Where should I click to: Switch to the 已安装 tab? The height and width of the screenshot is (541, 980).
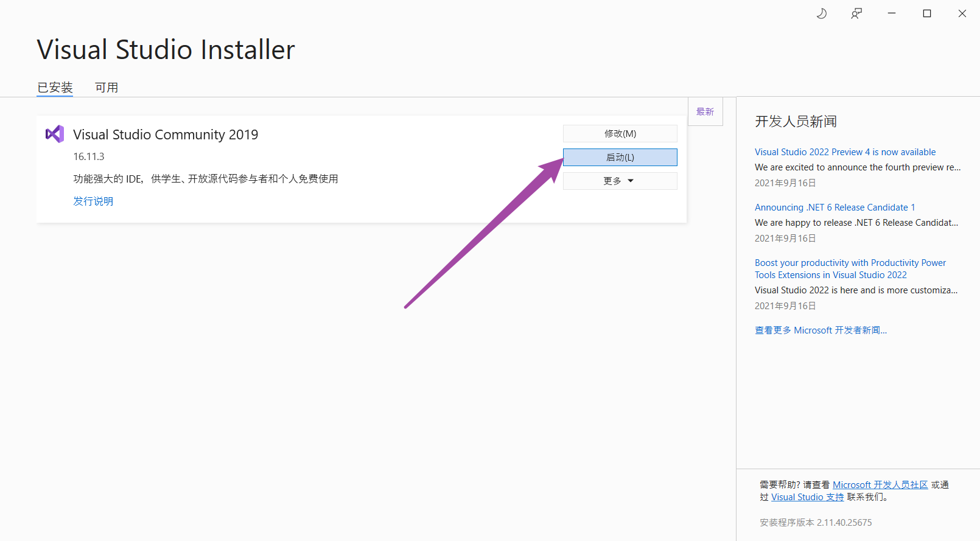55,88
